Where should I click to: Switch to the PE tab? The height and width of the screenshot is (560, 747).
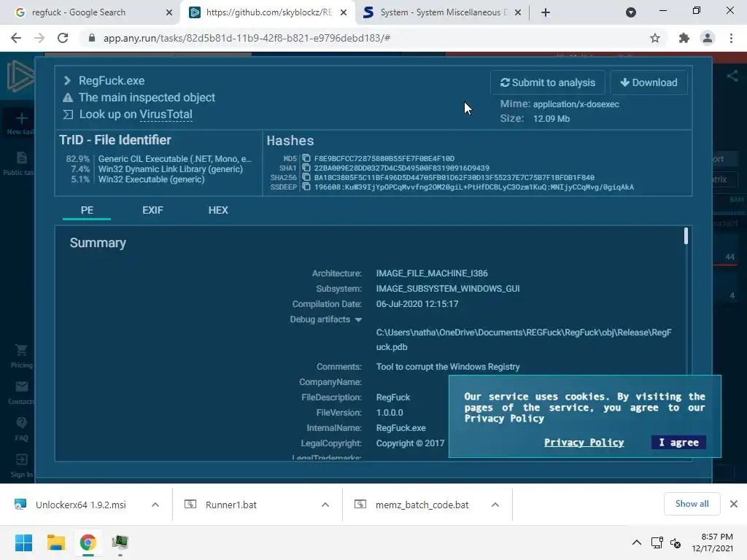tap(87, 210)
